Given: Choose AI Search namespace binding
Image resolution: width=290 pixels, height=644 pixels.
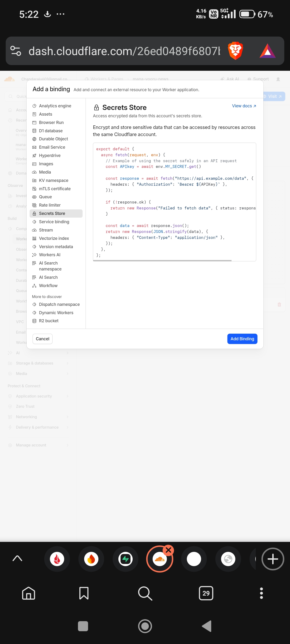Looking at the screenshot, I should (56, 266).
